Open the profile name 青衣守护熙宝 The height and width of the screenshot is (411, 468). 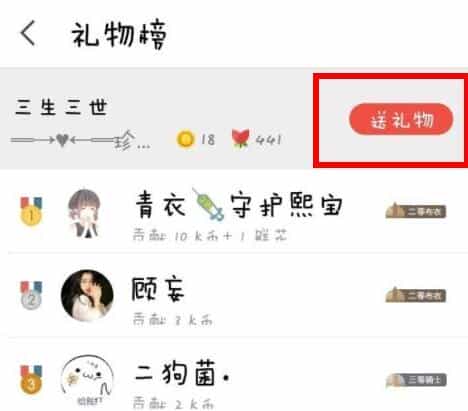pyautogui.click(x=239, y=205)
